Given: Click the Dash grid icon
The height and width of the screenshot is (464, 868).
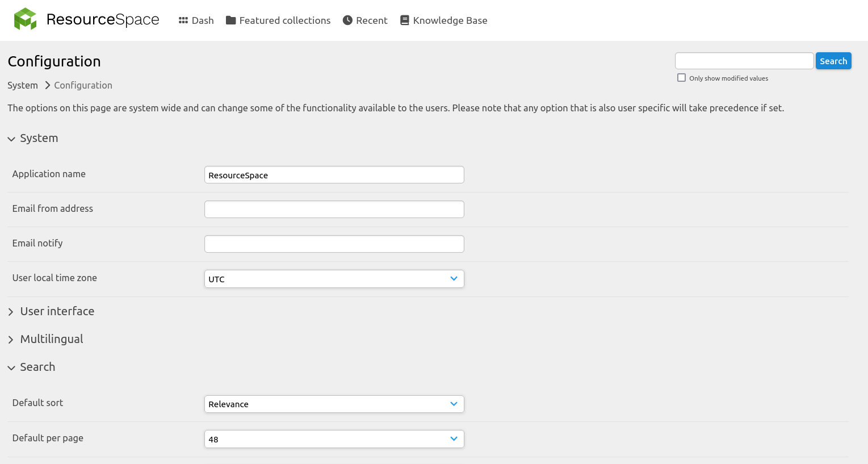Looking at the screenshot, I should point(183,20).
